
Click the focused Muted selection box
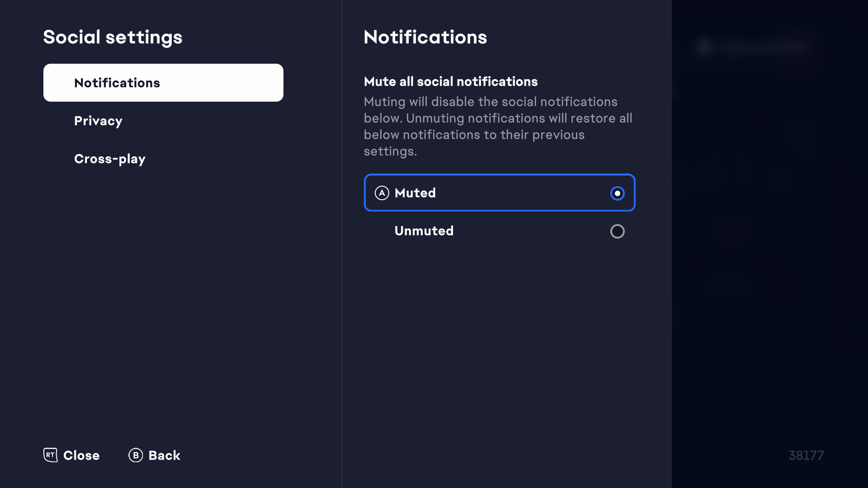pyautogui.click(x=499, y=193)
